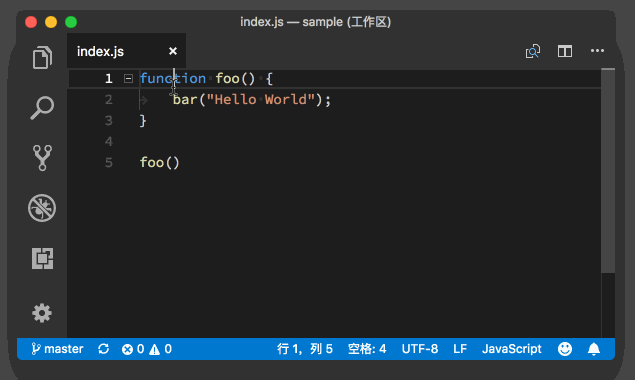Select the index.js tab
This screenshot has height=380, width=635.
click(100, 51)
